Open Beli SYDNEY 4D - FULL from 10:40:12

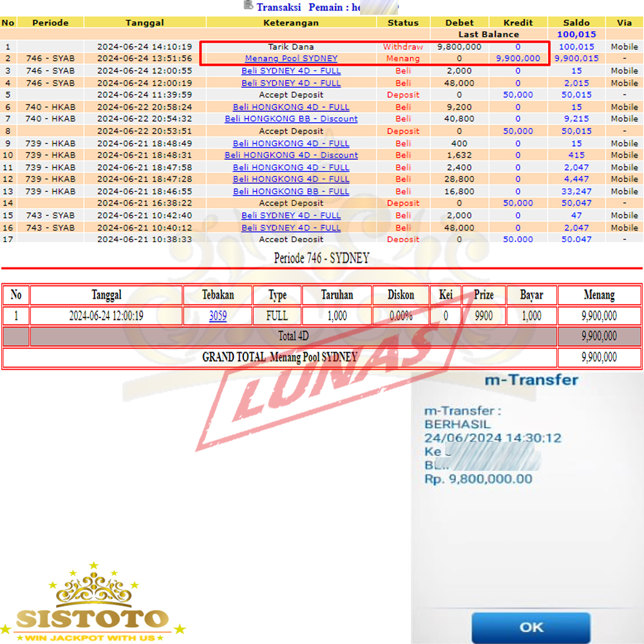[291, 228]
